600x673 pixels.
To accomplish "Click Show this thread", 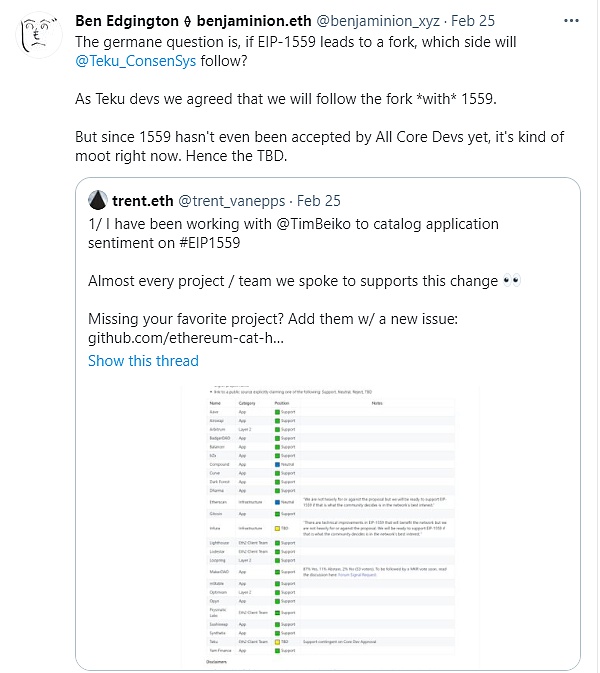I will [x=143, y=361].
